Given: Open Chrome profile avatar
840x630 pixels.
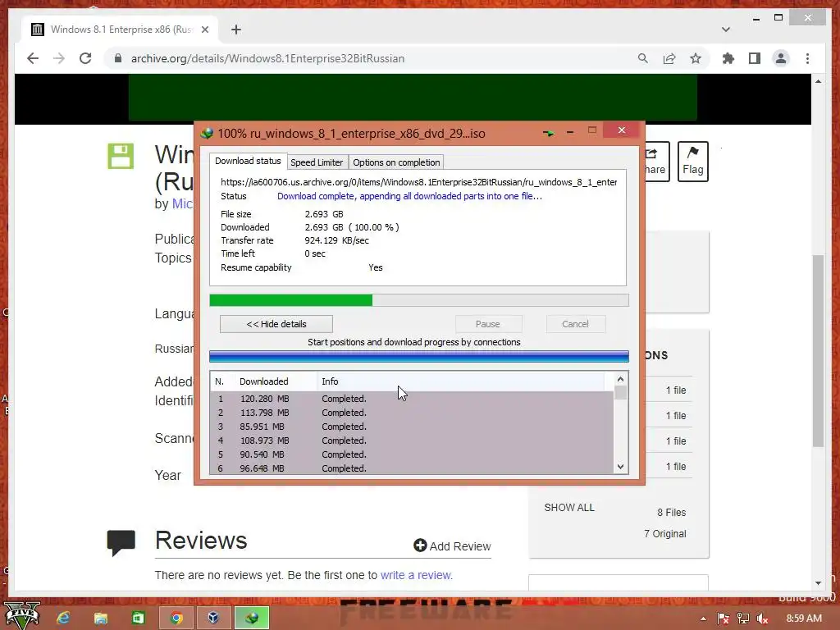Looking at the screenshot, I should tap(781, 58).
